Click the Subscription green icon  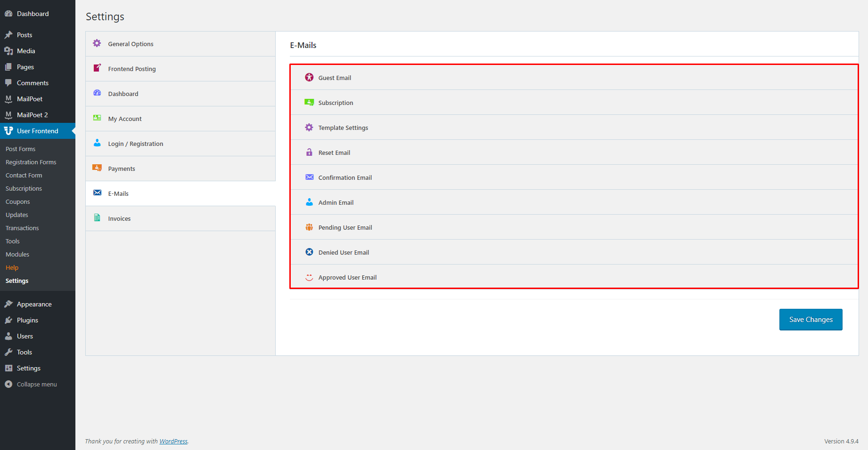(309, 102)
